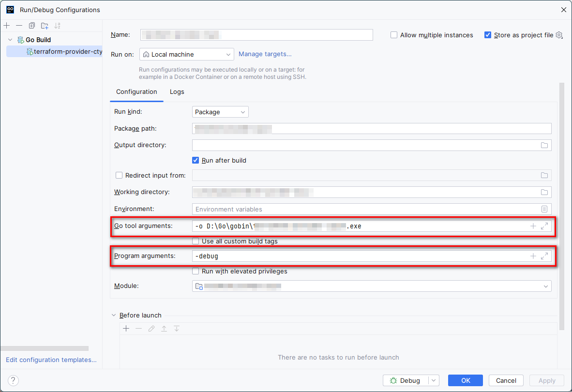This screenshot has width=572, height=392.
Task: Remove selected configuration with minus icon
Action: [19, 26]
